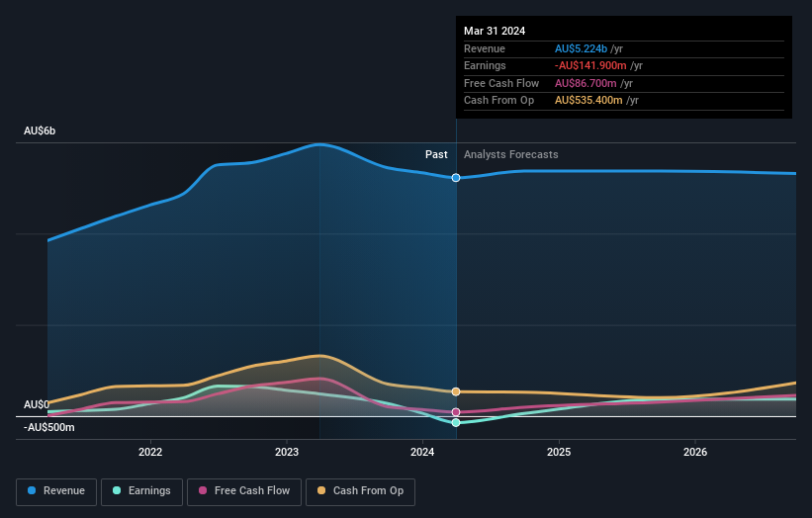Click the 2022 x-axis label
Viewport: 812px width, 518px height.
tap(150, 452)
